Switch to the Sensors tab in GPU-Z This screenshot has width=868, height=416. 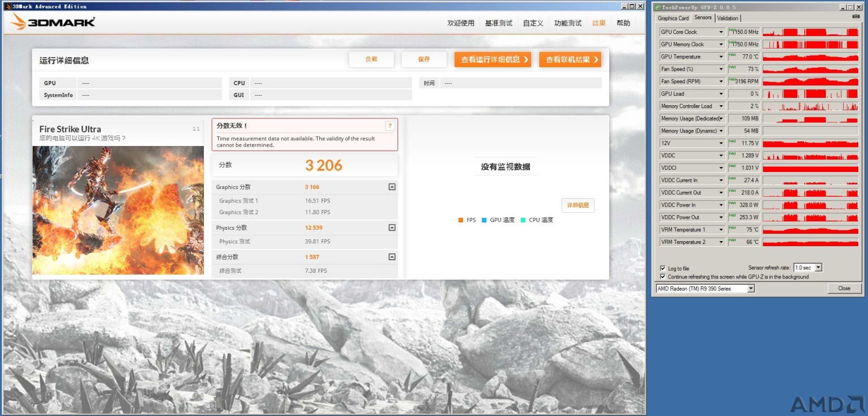[703, 18]
